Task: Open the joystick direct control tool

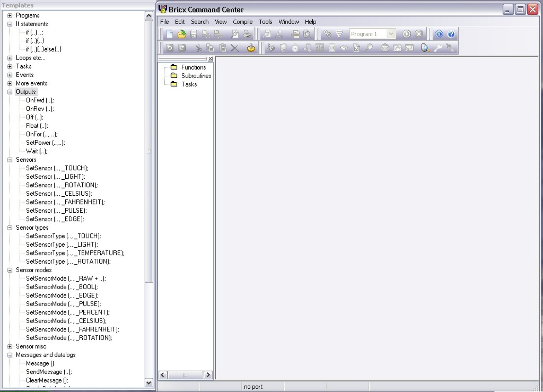Action: [271, 48]
